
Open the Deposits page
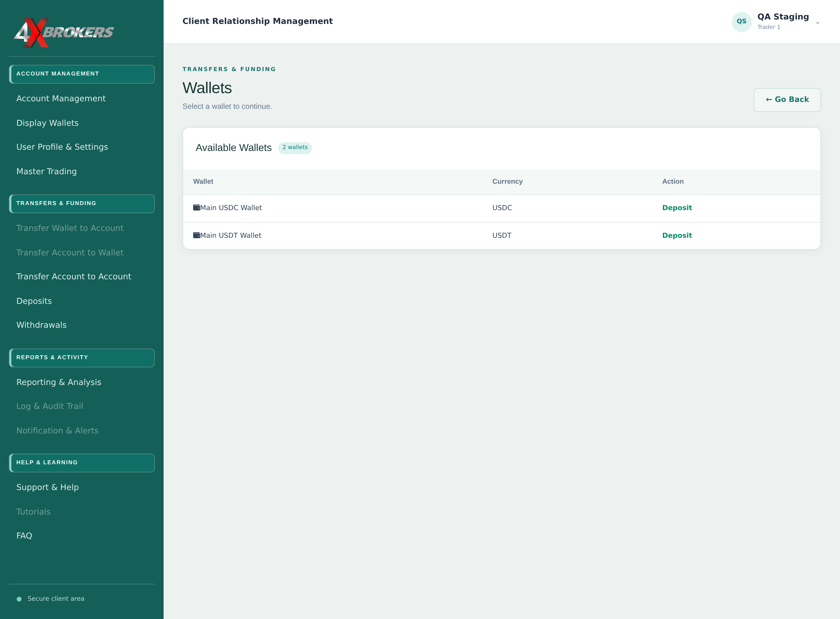coord(34,301)
